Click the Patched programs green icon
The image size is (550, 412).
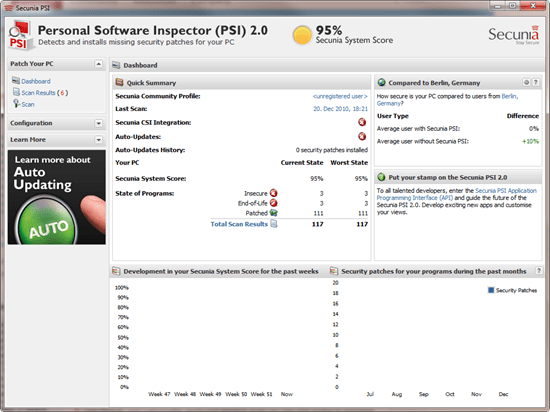click(x=274, y=213)
